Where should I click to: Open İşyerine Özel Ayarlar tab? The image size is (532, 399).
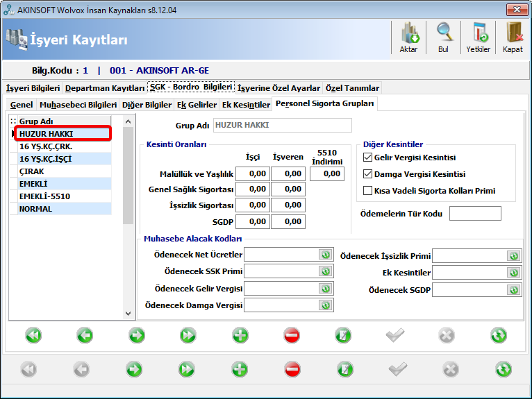click(279, 88)
